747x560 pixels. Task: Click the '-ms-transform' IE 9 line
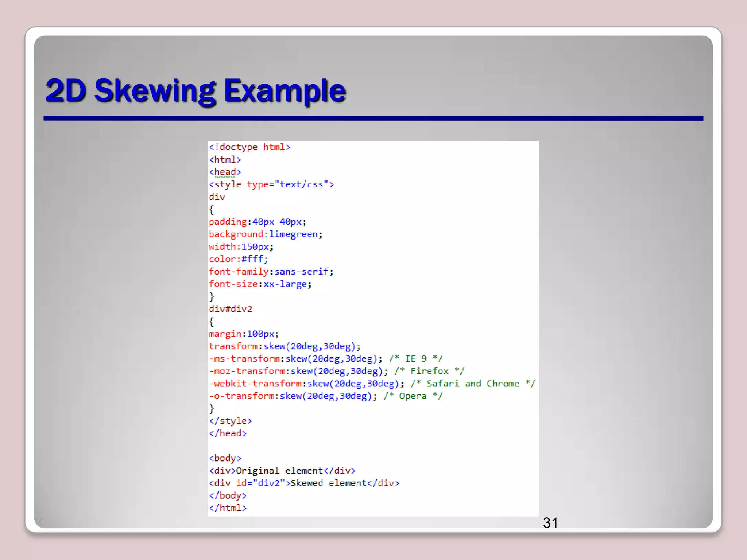pos(325,359)
